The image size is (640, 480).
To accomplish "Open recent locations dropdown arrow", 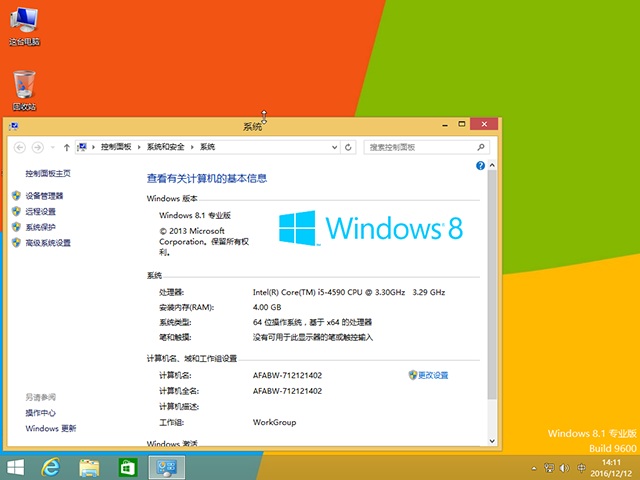I will point(53,147).
